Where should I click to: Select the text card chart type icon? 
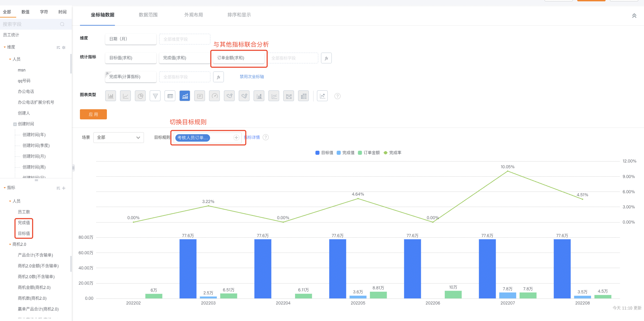point(200,96)
